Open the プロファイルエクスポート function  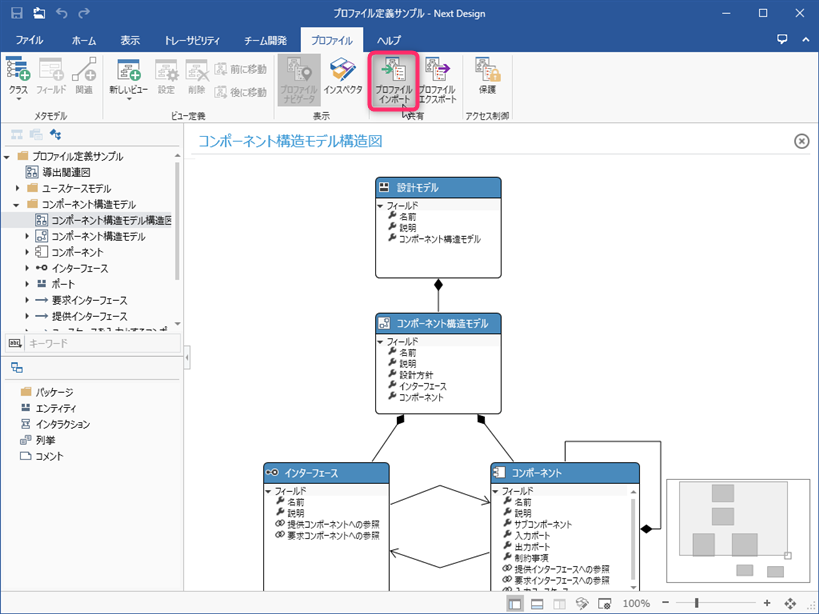tap(437, 80)
